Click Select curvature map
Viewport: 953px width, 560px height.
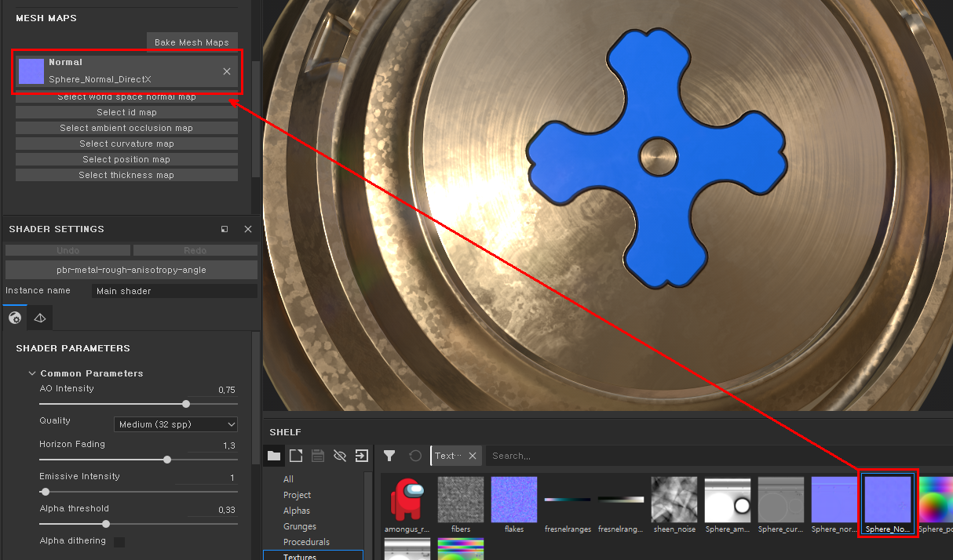pos(126,144)
